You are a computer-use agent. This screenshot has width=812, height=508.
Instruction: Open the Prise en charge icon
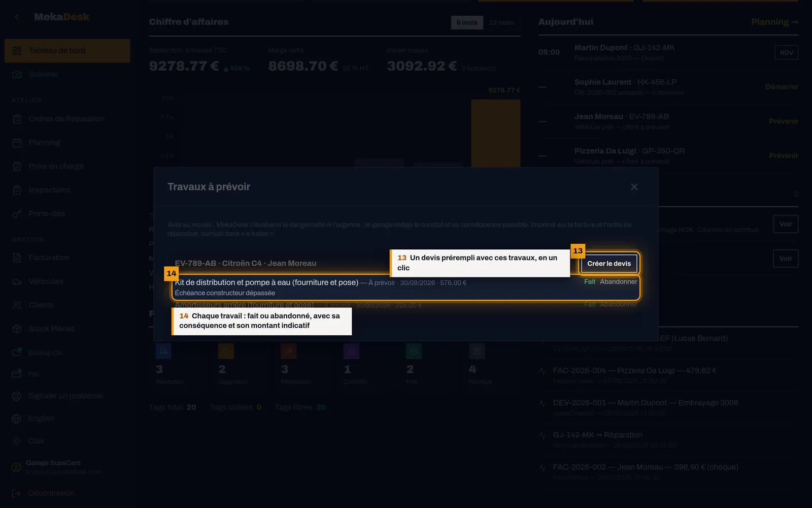pos(17,166)
